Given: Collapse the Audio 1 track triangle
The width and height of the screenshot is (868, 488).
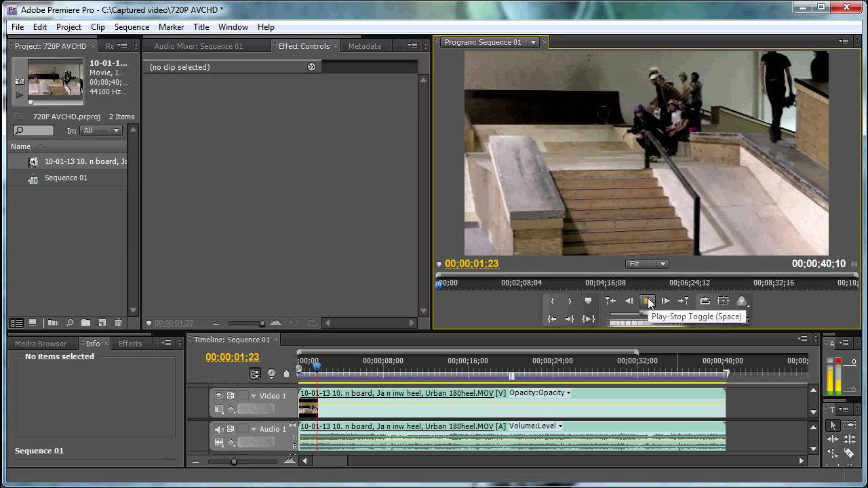Looking at the screenshot, I should (254, 429).
